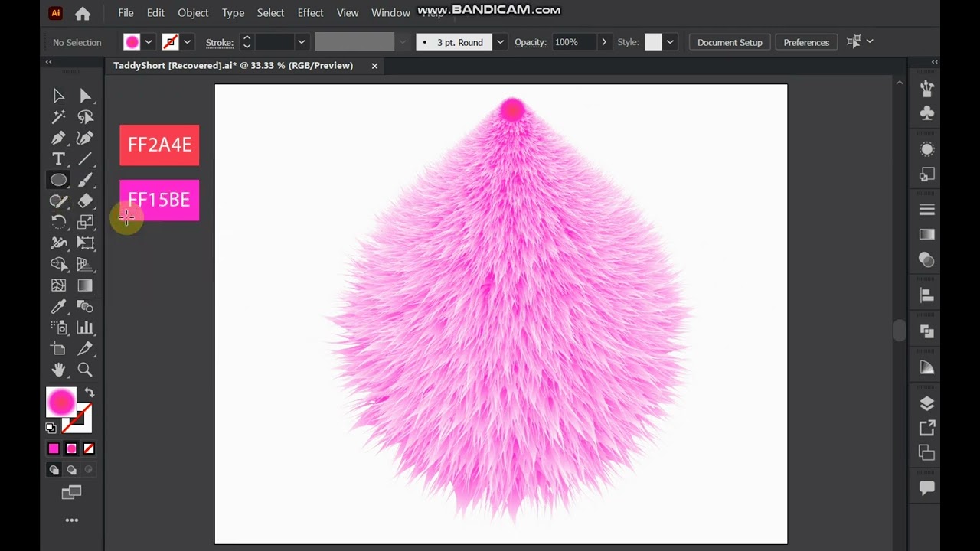Select the Column Graph tool
The image size is (980, 551).
coord(85,328)
